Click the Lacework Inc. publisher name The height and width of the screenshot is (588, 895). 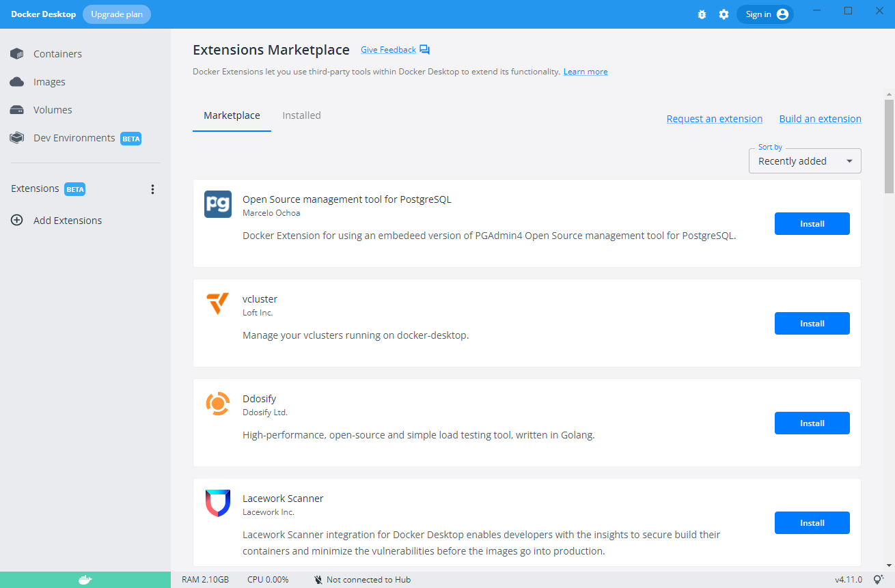[x=268, y=512]
